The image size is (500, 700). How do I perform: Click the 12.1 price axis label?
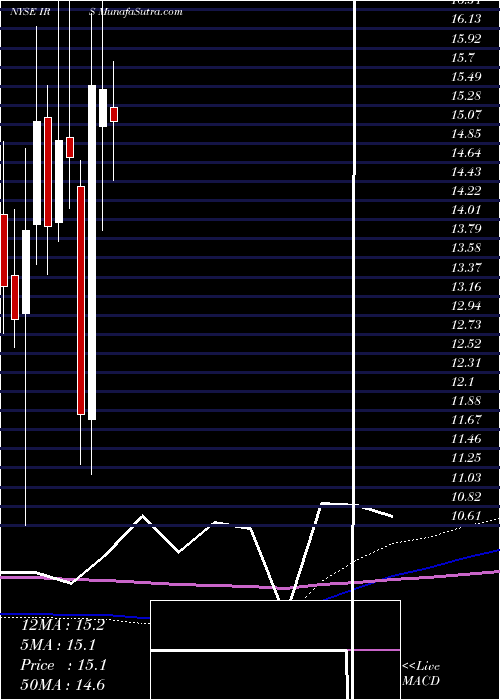click(x=463, y=382)
